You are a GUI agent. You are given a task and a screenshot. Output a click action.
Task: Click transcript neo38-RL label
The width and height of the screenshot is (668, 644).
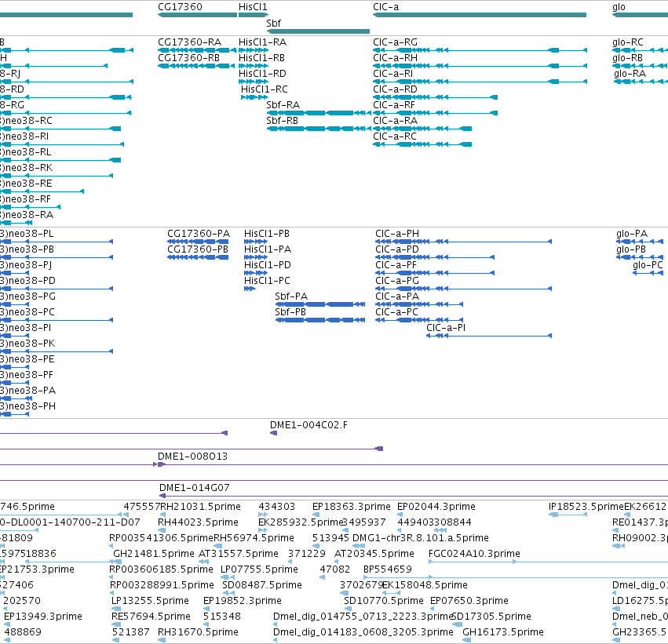pyautogui.click(x=26, y=152)
